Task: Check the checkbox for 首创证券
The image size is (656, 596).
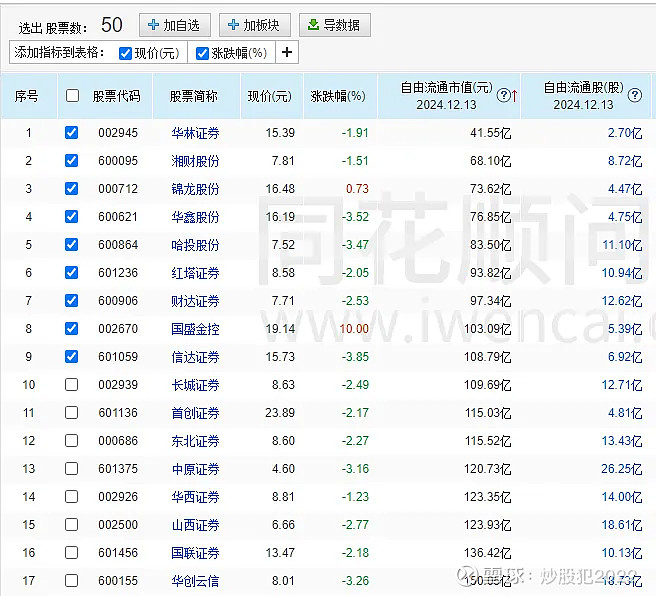Action: tap(72, 413)
